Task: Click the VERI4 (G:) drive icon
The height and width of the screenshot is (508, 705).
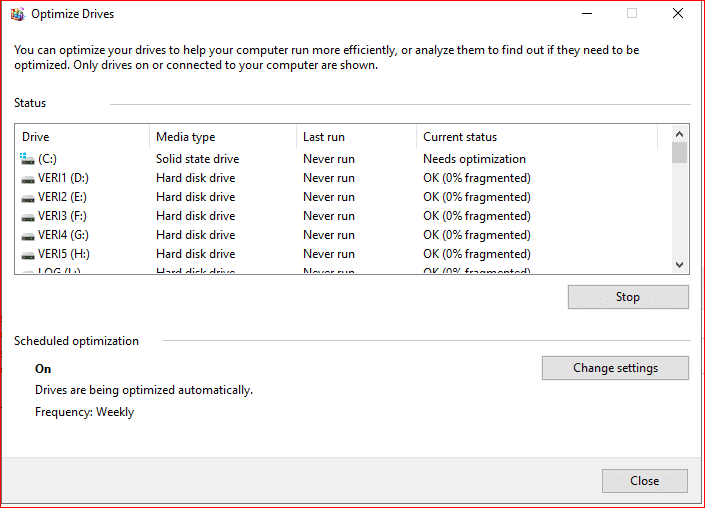Action: pyautogui.click(x=26, y=235)
